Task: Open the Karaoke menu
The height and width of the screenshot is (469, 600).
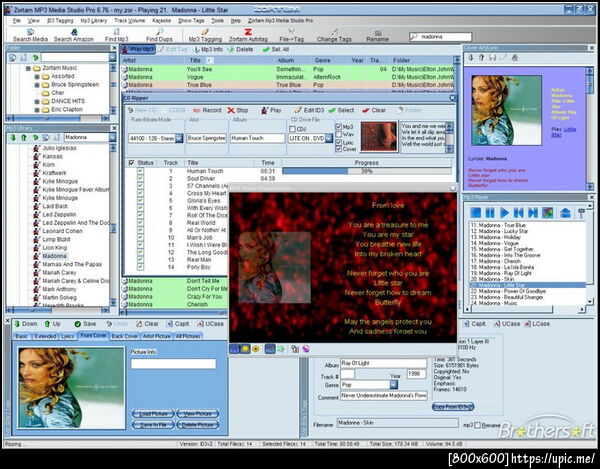Action: pos(161,21)
